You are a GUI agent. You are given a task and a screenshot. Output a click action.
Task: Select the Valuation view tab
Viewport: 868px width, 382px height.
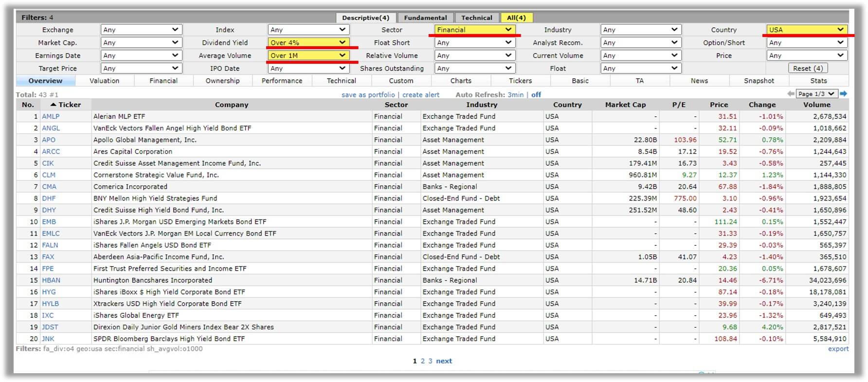[105, 81]
